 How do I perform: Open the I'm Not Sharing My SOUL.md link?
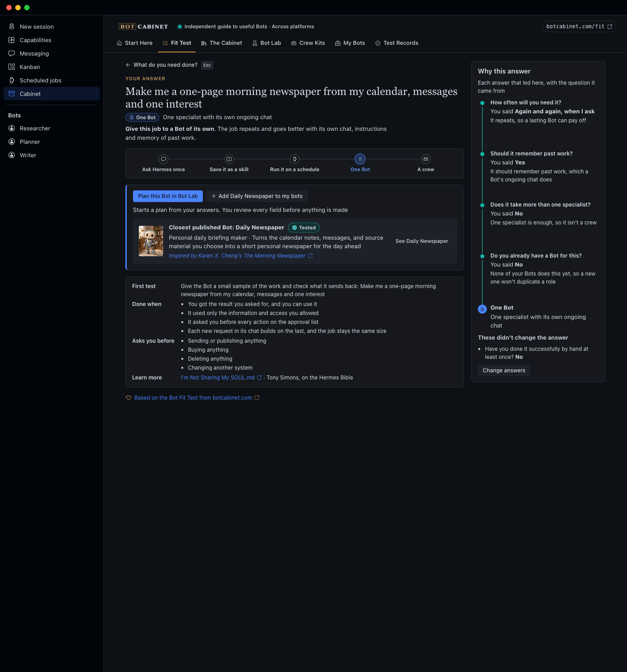pyautogui.click(x=221, y=378)
